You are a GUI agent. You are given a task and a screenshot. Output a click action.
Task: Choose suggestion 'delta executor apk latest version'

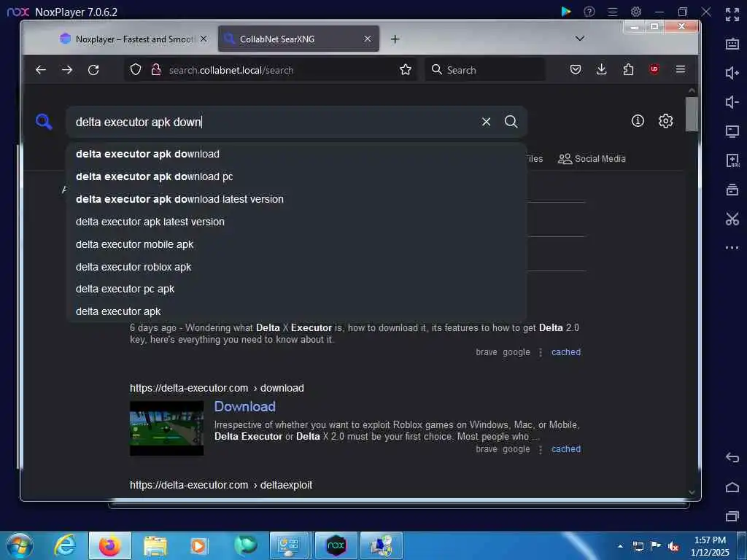click(296, 222)
